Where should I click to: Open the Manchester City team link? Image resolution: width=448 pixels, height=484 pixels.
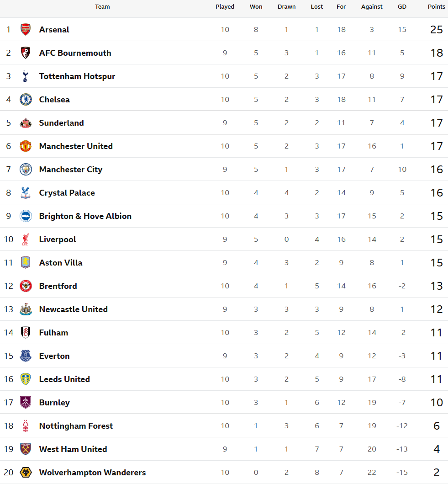(x=71, y=170)
